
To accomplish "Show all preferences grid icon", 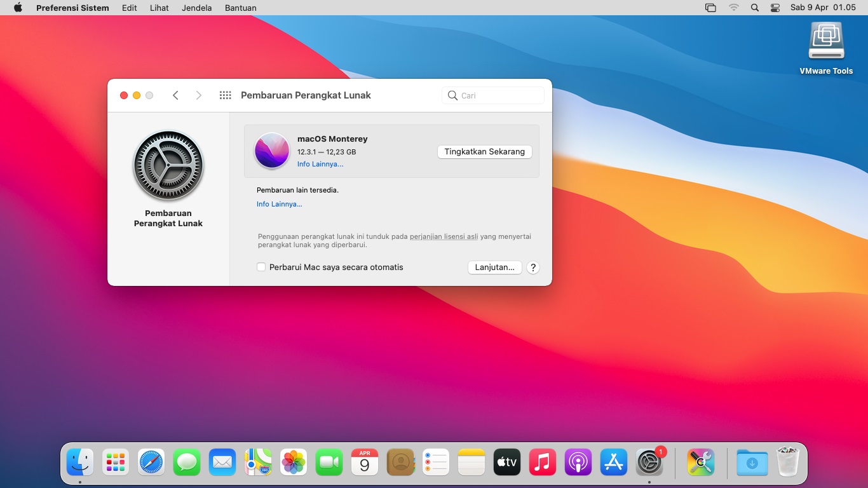I will pos(225,95).
